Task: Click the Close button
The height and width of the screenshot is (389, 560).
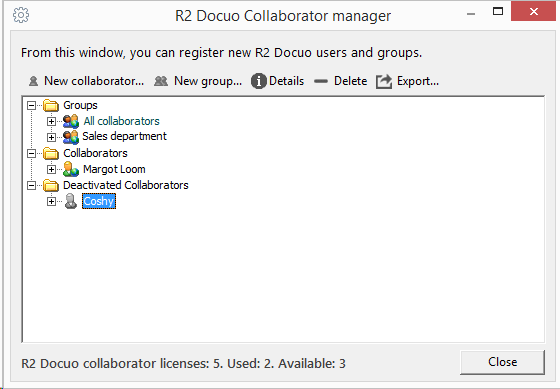Action: (x=502, y=362)
